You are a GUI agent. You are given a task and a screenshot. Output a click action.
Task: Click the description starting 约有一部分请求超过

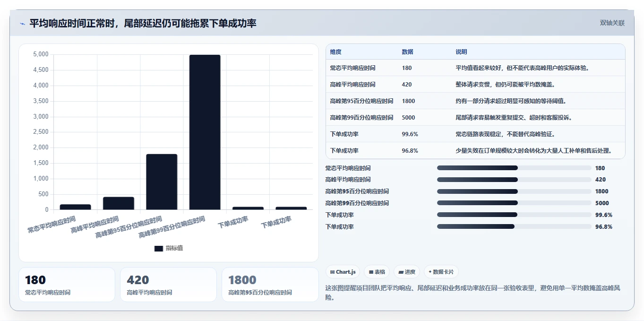[x=511, y=101]
